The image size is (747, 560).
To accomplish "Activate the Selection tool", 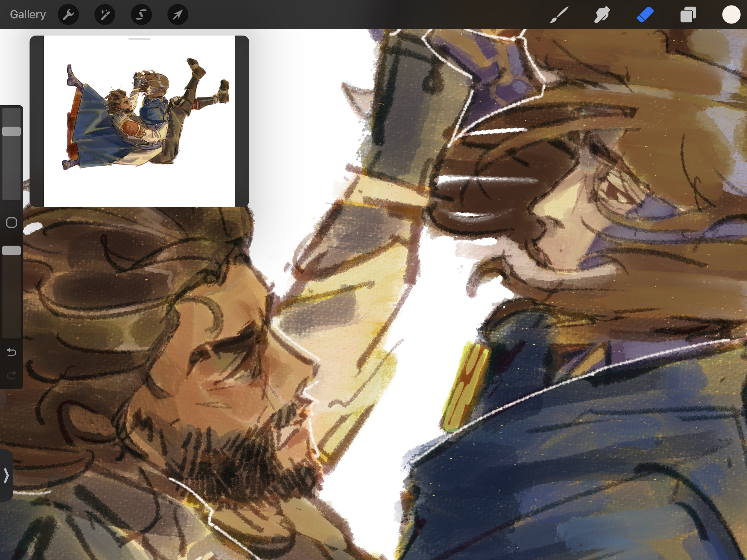I will 141,14.
